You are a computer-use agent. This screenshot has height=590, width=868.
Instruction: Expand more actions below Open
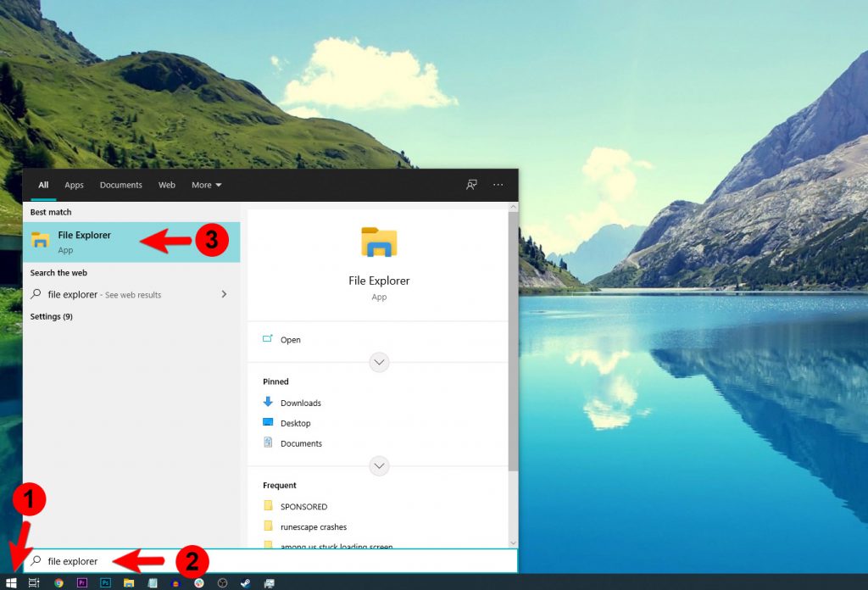[x=379, y=363]
